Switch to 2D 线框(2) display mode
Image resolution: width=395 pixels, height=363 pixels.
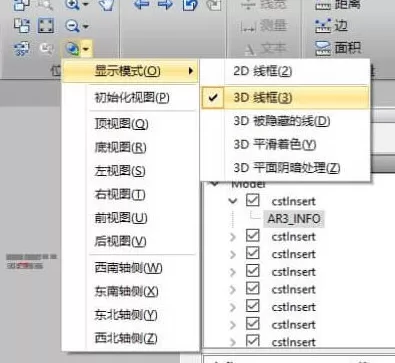pyautogui.click(x=285, y=71)
